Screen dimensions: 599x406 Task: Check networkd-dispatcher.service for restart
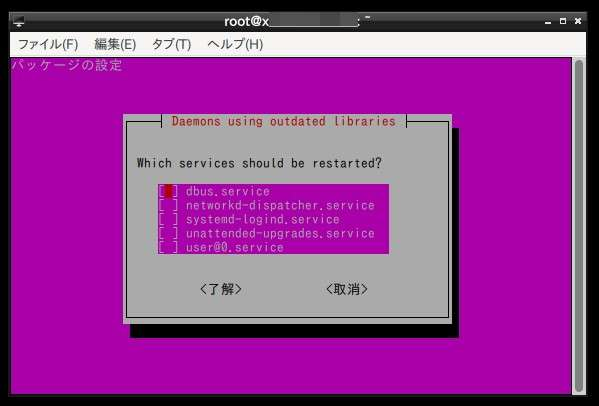[168, 205]
